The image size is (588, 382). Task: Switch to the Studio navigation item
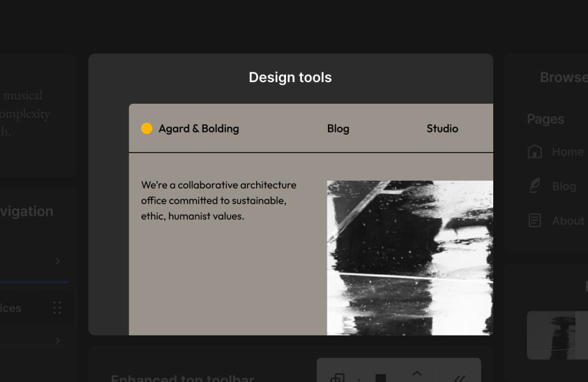[x=442, y=128]
